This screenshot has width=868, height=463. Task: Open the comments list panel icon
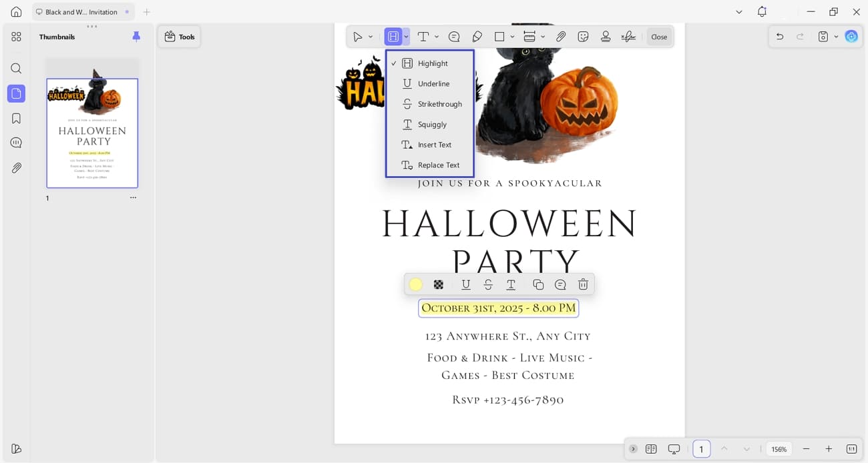[x=16, y=143]
